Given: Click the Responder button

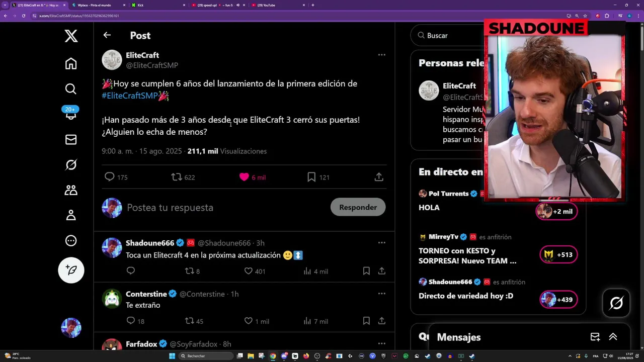Looking at the screenshot, I should point(358,207).
